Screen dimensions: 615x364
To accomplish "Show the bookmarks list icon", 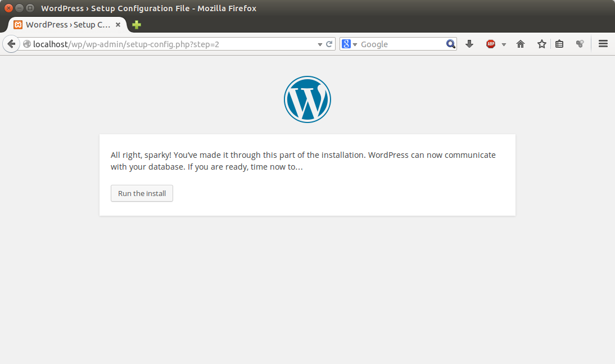I will pos(559,44).
